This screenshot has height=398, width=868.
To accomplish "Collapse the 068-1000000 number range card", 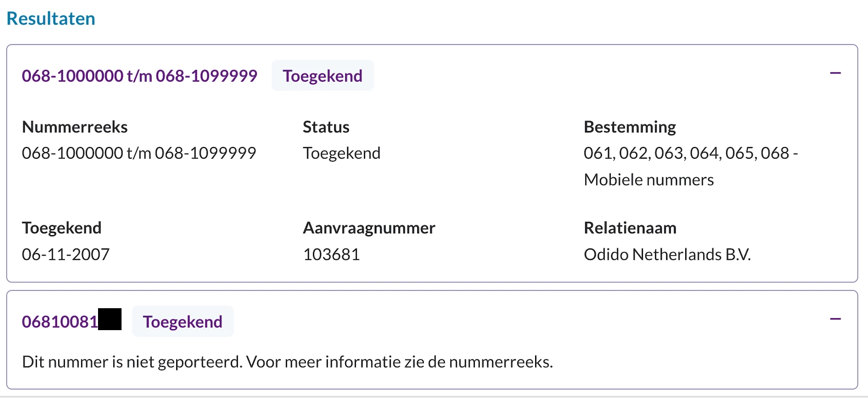I will [x=835, y=73].
